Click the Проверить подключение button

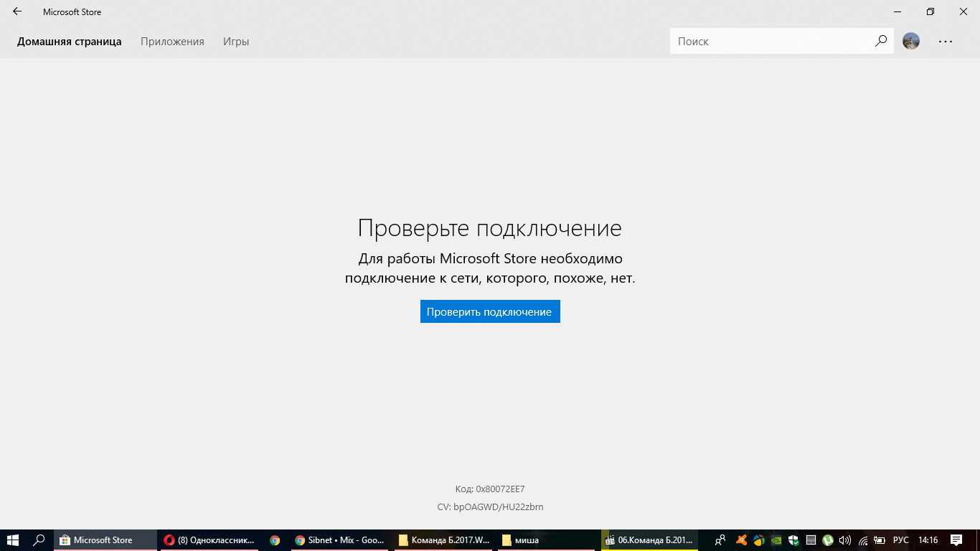point(490,311)
